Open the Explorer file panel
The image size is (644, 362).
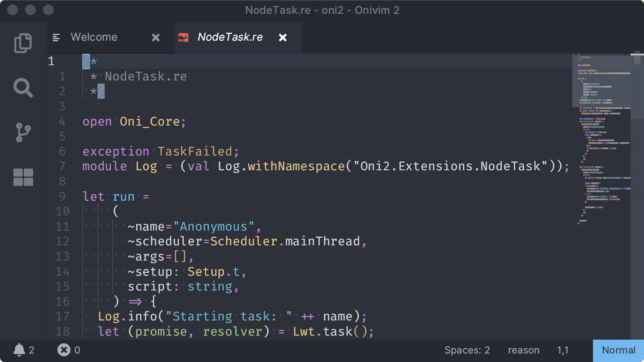[23, 42]
